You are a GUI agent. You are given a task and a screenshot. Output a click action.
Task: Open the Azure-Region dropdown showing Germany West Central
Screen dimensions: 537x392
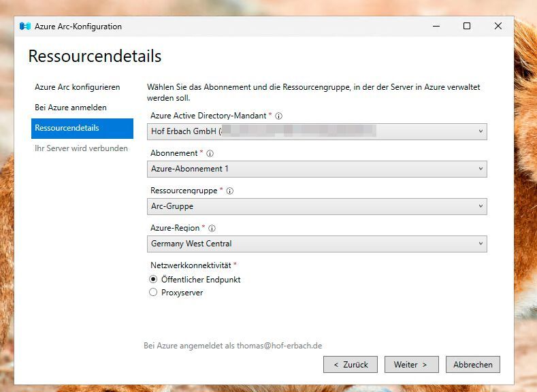tap(316, 244)
